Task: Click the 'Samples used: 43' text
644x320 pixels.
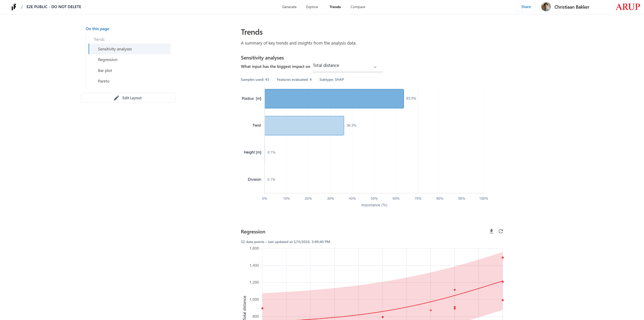Action: [255, 79]
